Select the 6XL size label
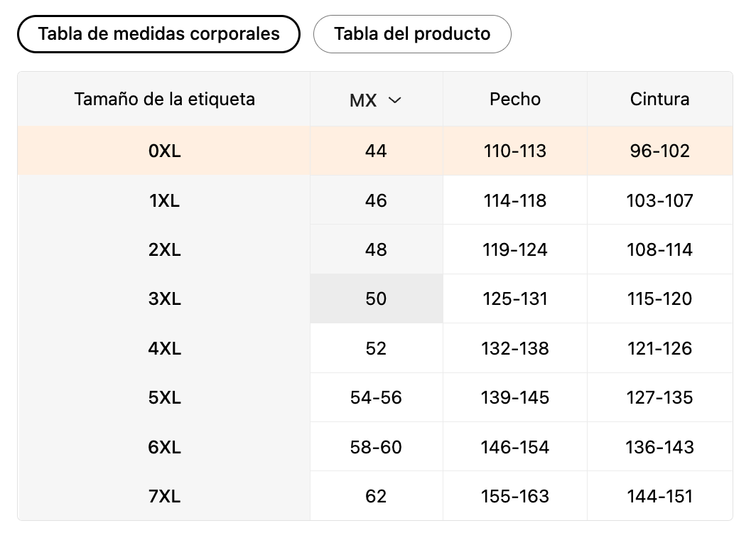 (x=164, y=448)
